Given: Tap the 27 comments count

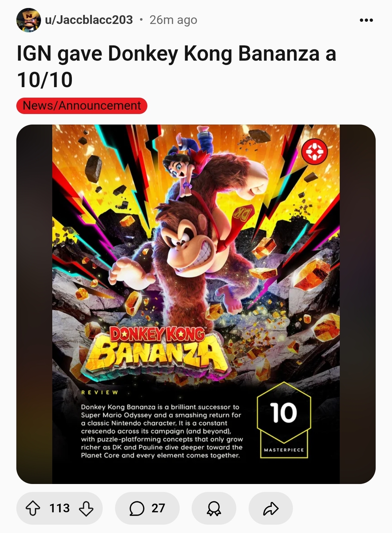Looking at the screenshot, I should (x=158, y=508).
